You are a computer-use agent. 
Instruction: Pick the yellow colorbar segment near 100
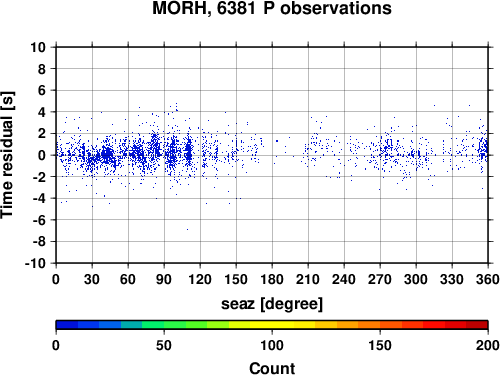point(272,325)
